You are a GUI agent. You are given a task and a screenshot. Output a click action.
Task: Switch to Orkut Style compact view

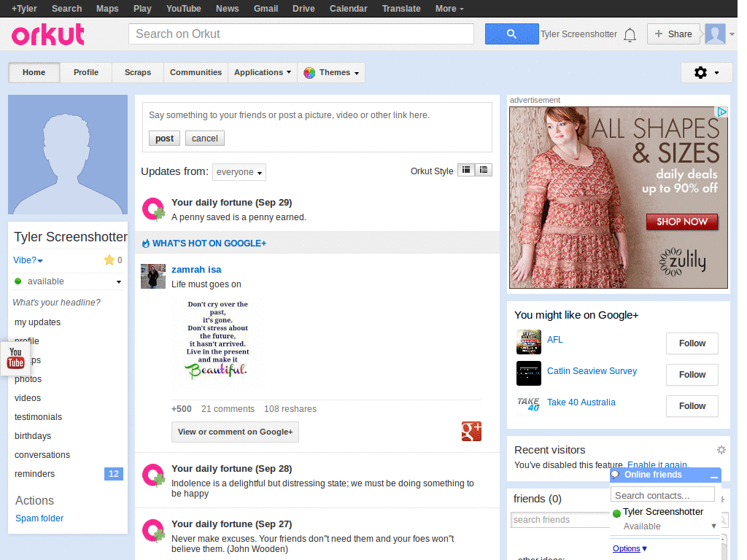coord(466,170)
